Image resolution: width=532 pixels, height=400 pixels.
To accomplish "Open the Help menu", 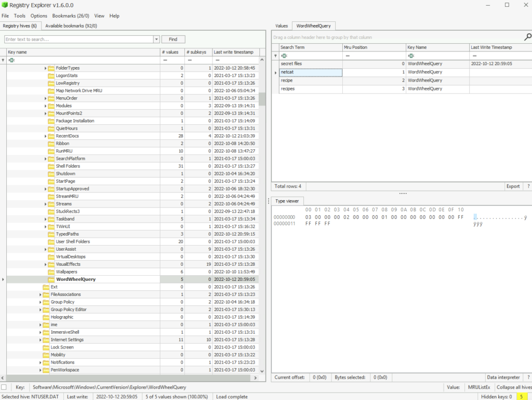I will pos(114,16).
